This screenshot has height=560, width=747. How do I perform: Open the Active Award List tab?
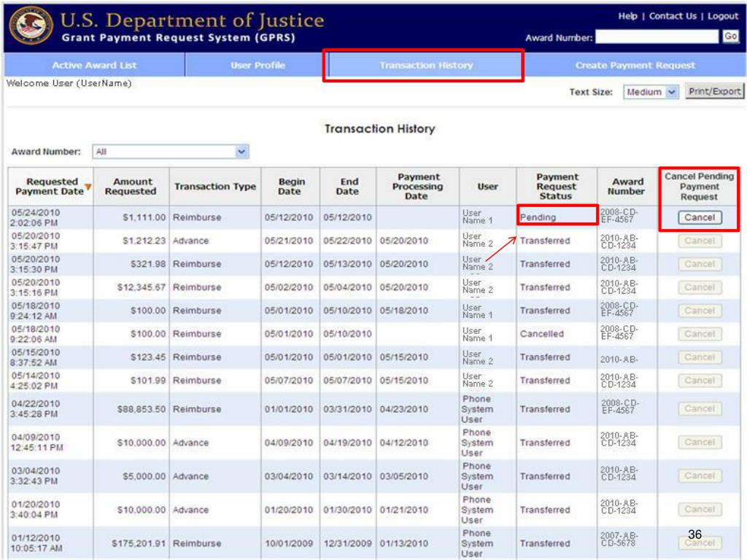(x=94, y=66)
